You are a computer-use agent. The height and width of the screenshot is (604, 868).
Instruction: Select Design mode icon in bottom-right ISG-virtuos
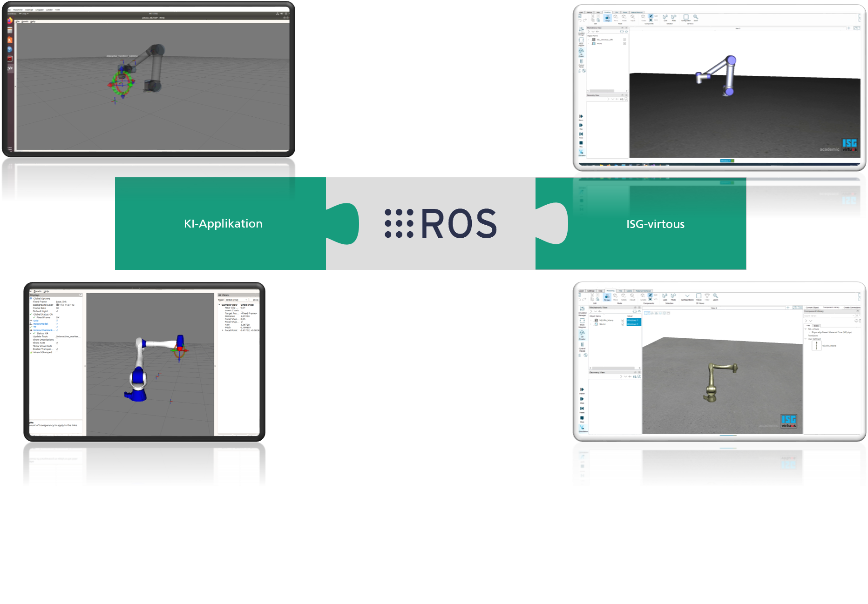pos(607,297)
